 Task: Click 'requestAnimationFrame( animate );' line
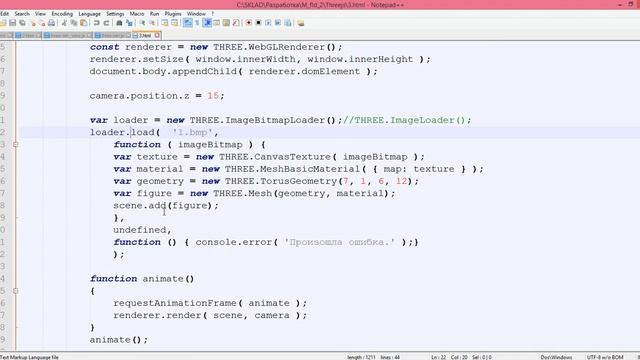tap(210, 303)
